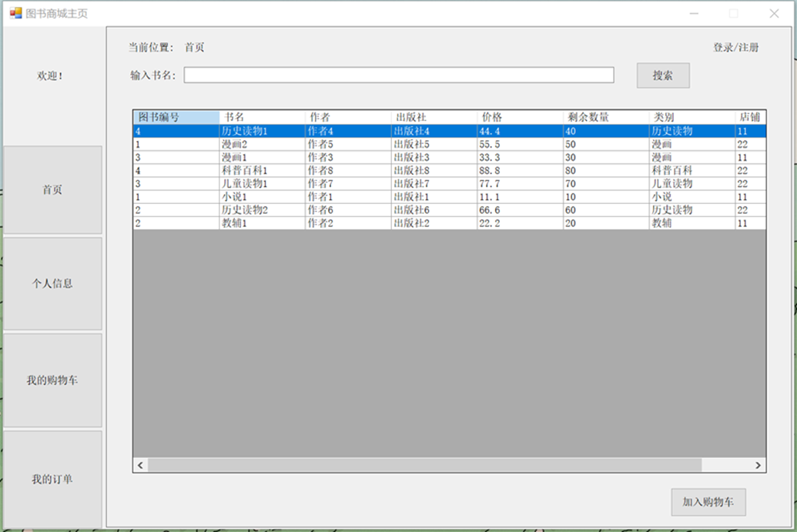Click the horizontal scrollbar thumb
The image size is (797, 532).
pyautogui.click(x=424, y=465)
